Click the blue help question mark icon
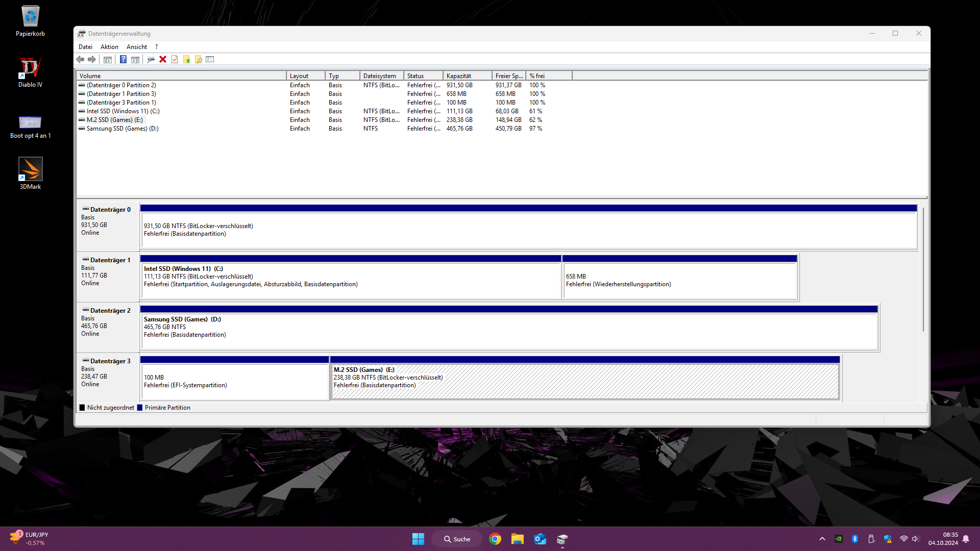 (123, 60)
